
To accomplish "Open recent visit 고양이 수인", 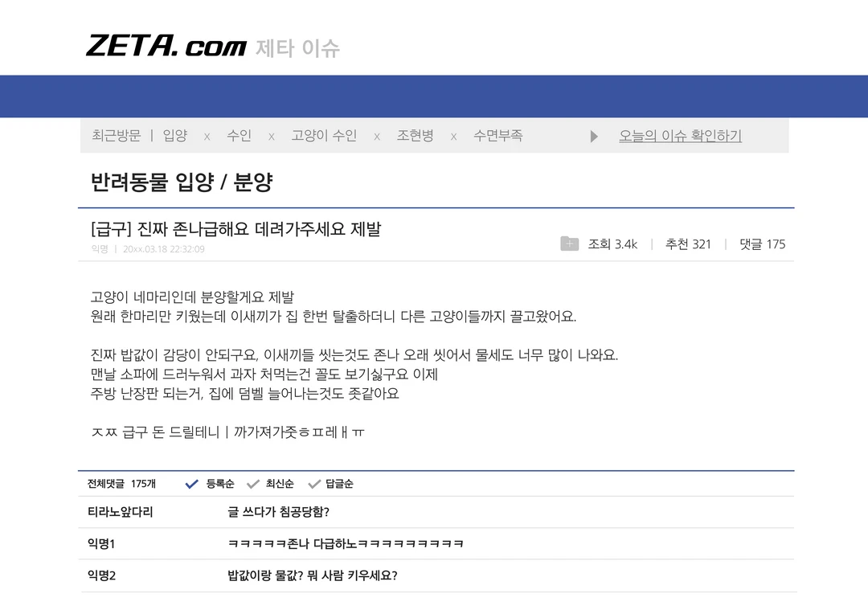I will 324,136.
